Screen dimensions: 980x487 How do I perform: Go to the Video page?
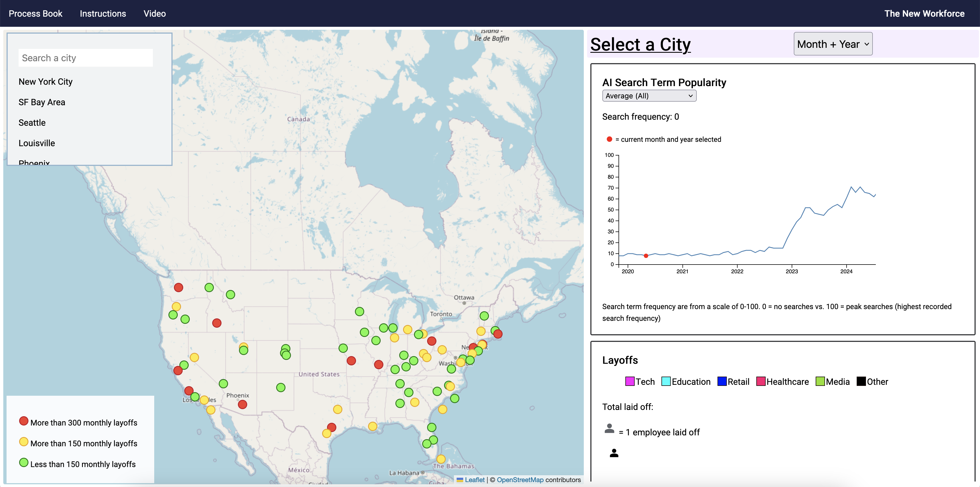coord(154,14)
